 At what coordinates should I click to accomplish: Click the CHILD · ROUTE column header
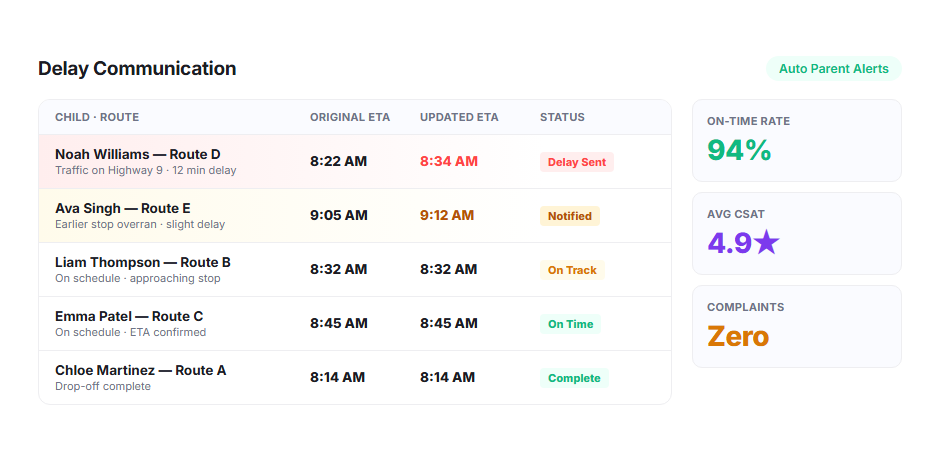pos(97,117)
